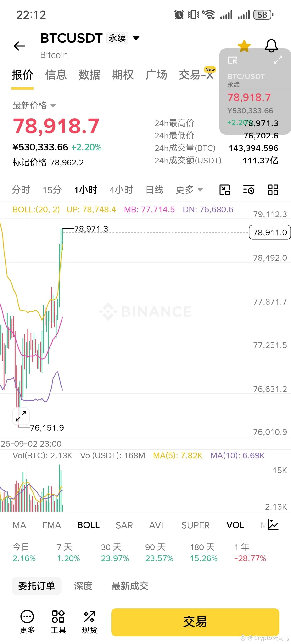291x644 pixels.
Task: Tap the yellow 交易 button
Action: click(195, 622)
